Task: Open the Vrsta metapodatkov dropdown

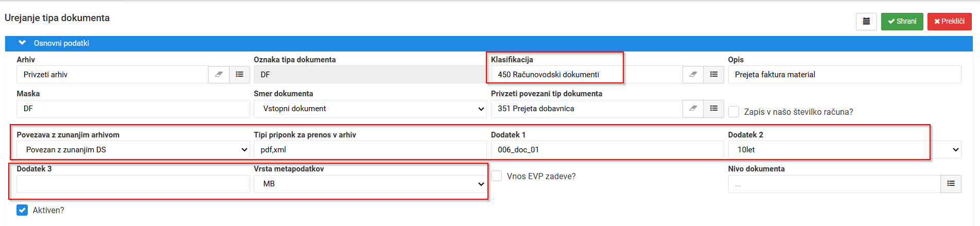Action: (x=370, y=184)
